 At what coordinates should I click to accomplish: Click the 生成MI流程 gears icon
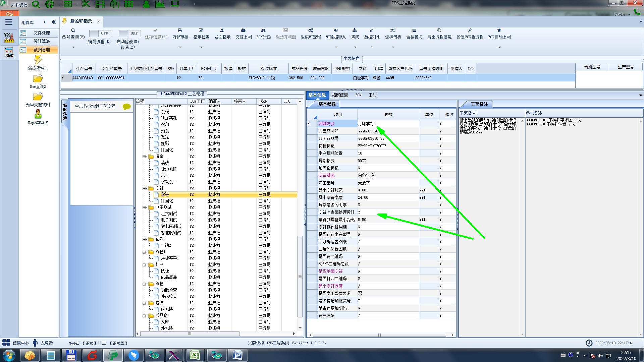coord(311,31)
